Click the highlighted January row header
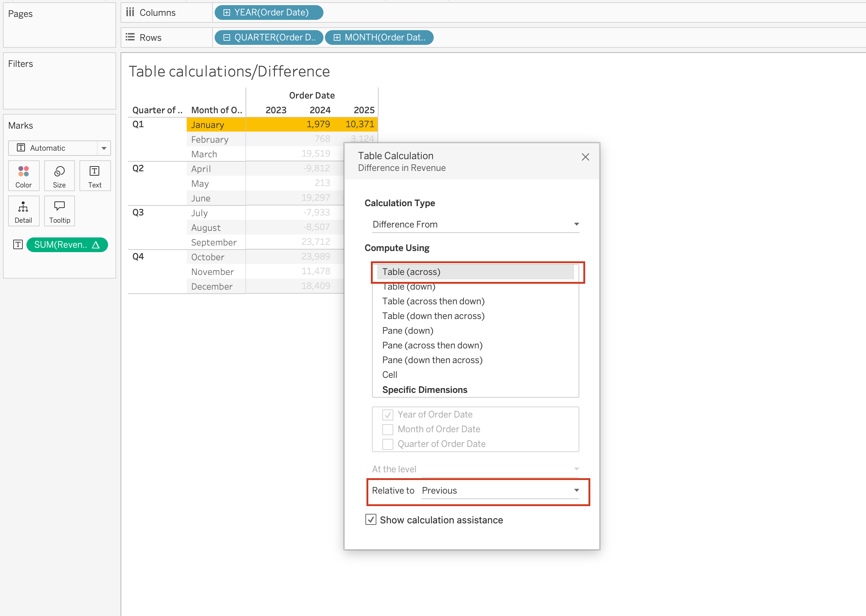 [215, 125]
